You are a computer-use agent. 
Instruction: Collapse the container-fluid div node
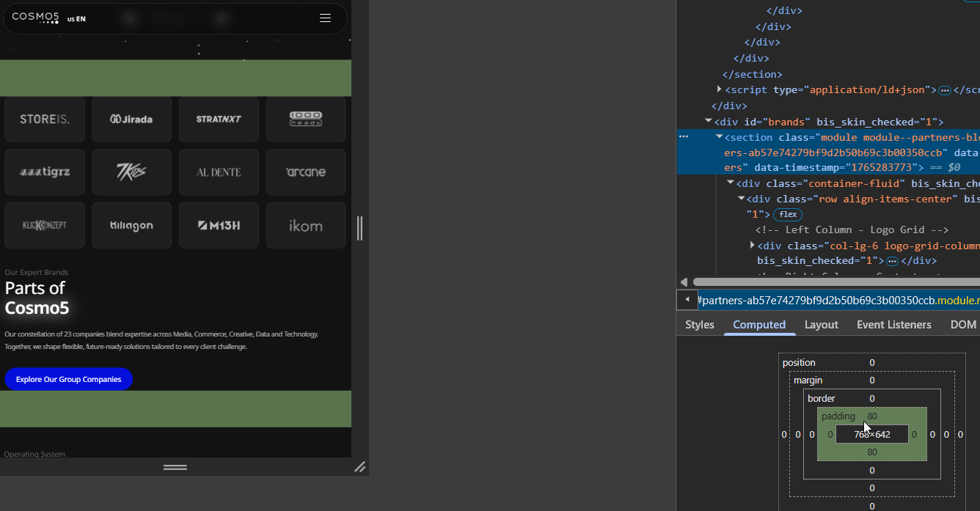coord(731,183)
